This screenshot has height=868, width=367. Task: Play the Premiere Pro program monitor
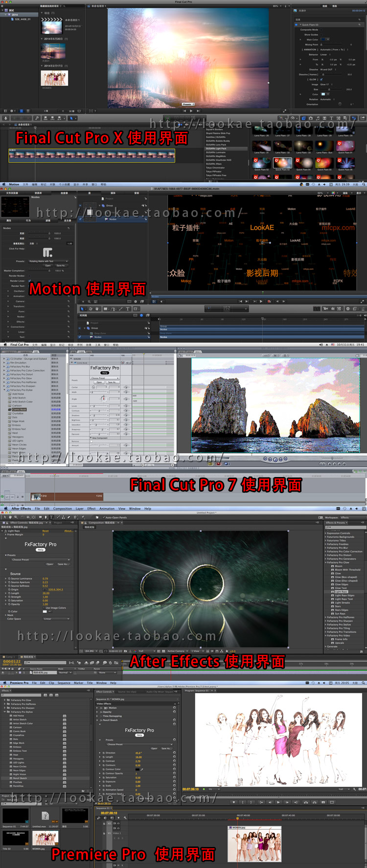[278, 803]
